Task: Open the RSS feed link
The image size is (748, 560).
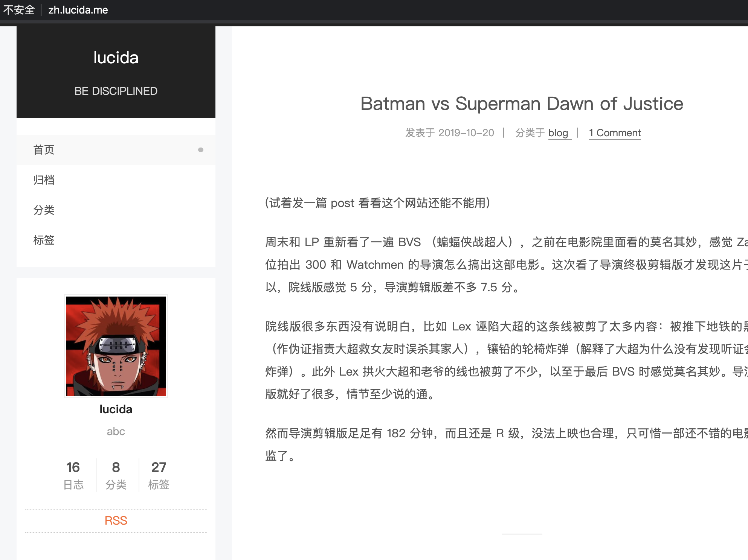Action: [116, 520]
